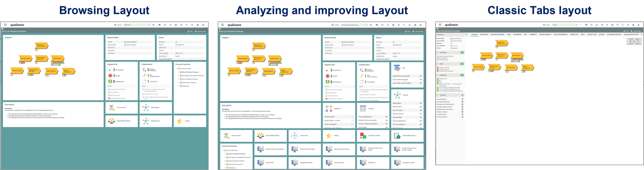Image resolution: width=644 pixels, height=170 pixels.
Task: Click the Governance History tile icon
Action: (x=363, y=136)
